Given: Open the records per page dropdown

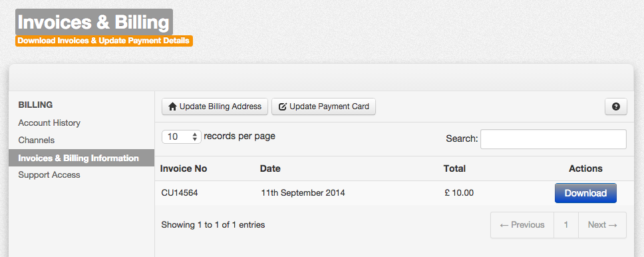Looking at the screenshot, I should [182, 137].
